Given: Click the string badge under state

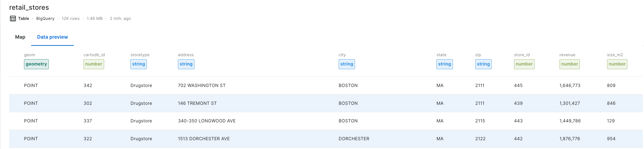Looking at the screenshot, I should [x=444, y=64].
